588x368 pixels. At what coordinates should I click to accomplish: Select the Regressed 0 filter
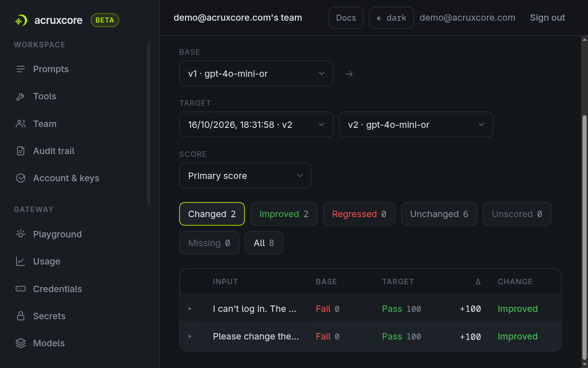359,214
